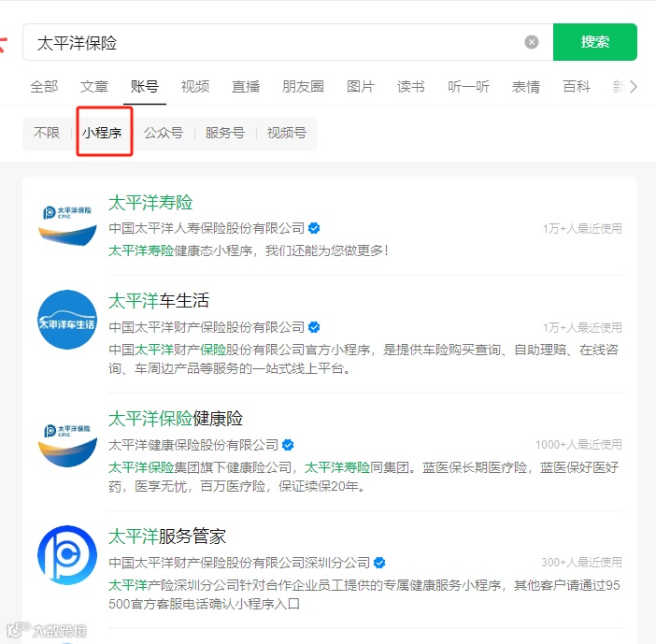Click company name 中国太平洋人寿保险股份有限公司
Screen dimensions: 656x644
coord(207,228)
